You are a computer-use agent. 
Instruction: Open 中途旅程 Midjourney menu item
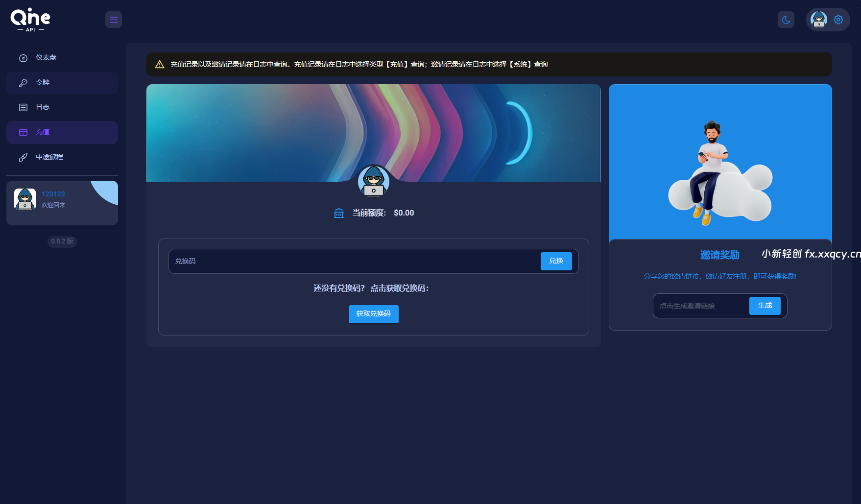click(62, 157)
